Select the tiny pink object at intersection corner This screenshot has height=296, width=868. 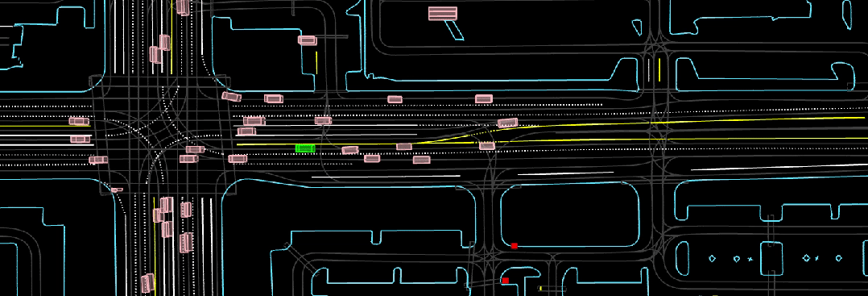click(115, 190)
